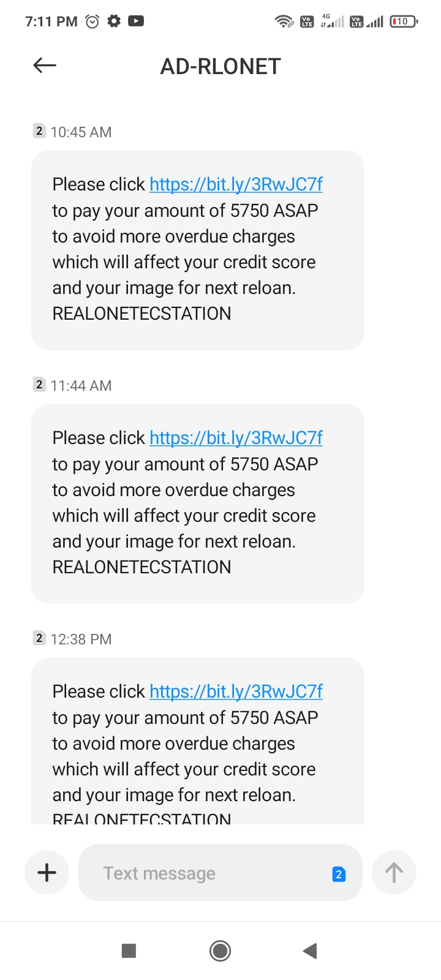This screenshot has height=980, width=441.
Task: Tap the Android back triangle button
Action: pos(310,951)
